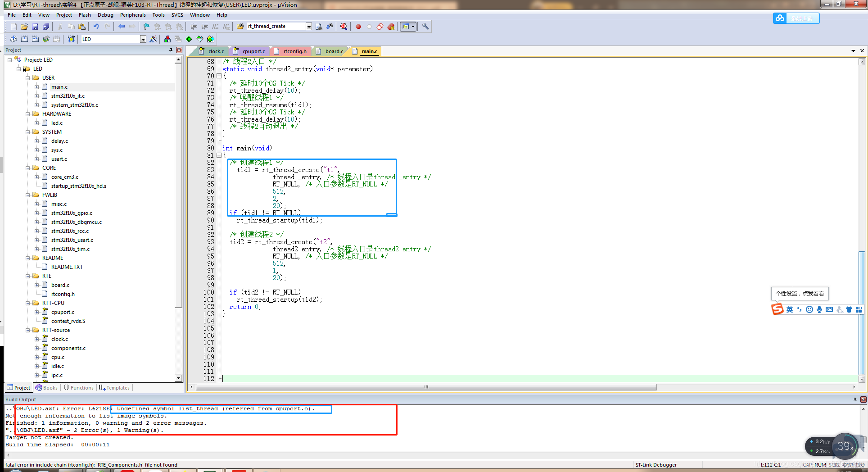Screen dimensions: 868x472
Task: Save all files using the toolbar
Action: coord(46,27)
